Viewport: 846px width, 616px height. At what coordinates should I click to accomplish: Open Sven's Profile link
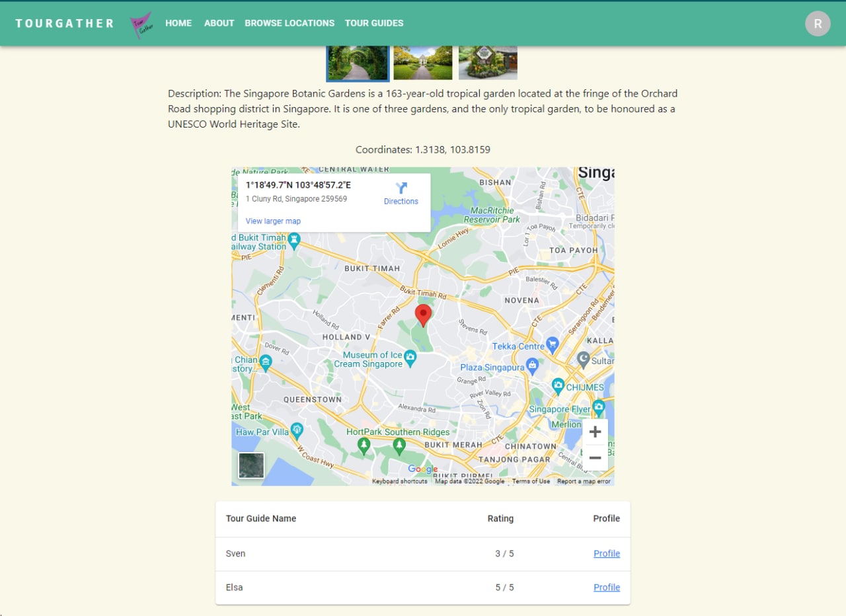pyautogui.click(x=607, y=554)
